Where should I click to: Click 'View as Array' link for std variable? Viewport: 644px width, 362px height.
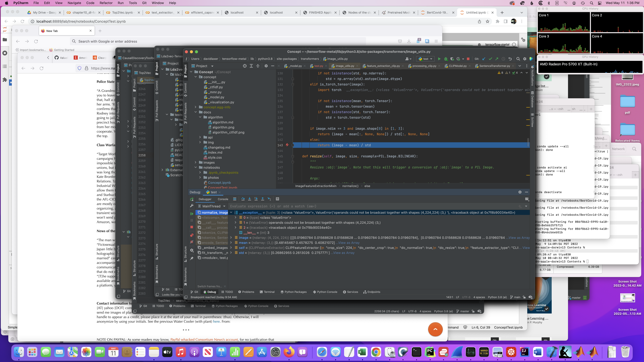344,253
